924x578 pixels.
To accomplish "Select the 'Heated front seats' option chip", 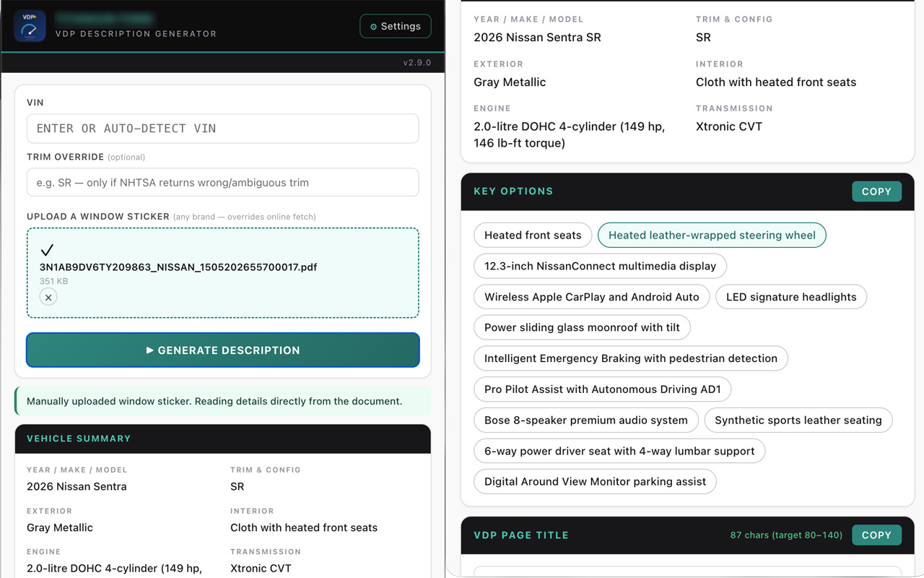I will [533, 235].
